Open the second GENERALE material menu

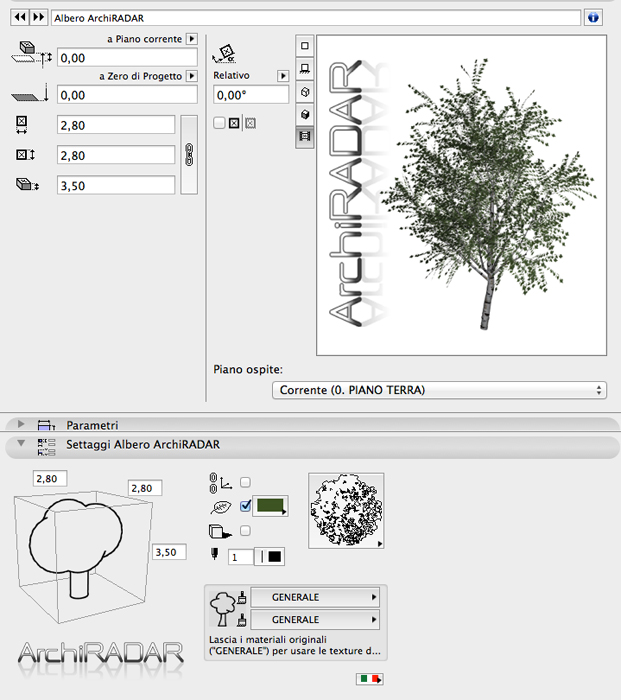[316, 619]
